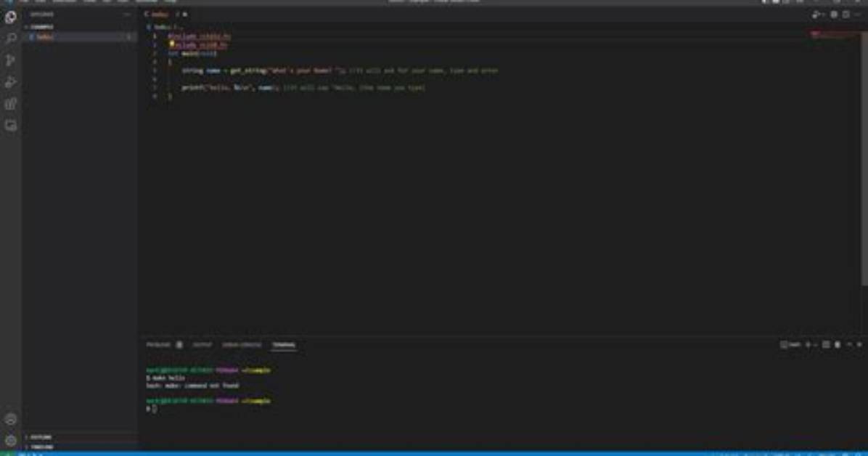Image resolution: width=868 pixels, height=456 pixels.
Task: Select the hello.c editor tab
Action: [x=165, y=15]
